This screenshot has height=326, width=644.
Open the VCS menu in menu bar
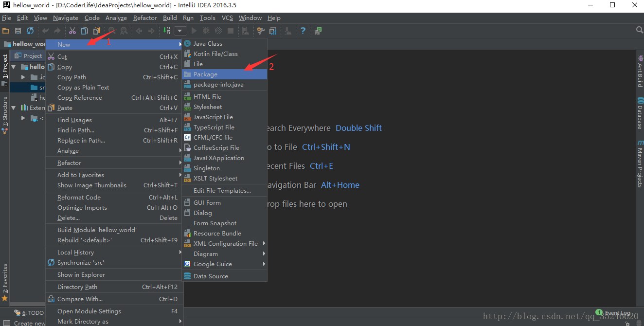(227, 18)
